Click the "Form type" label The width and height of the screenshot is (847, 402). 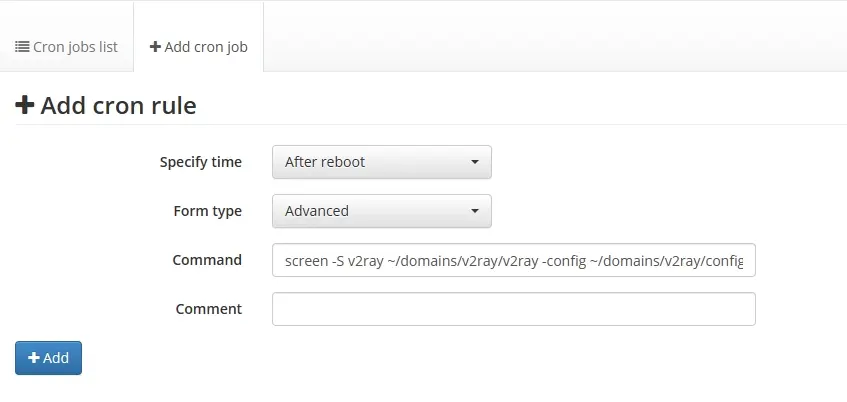point(207,211)
